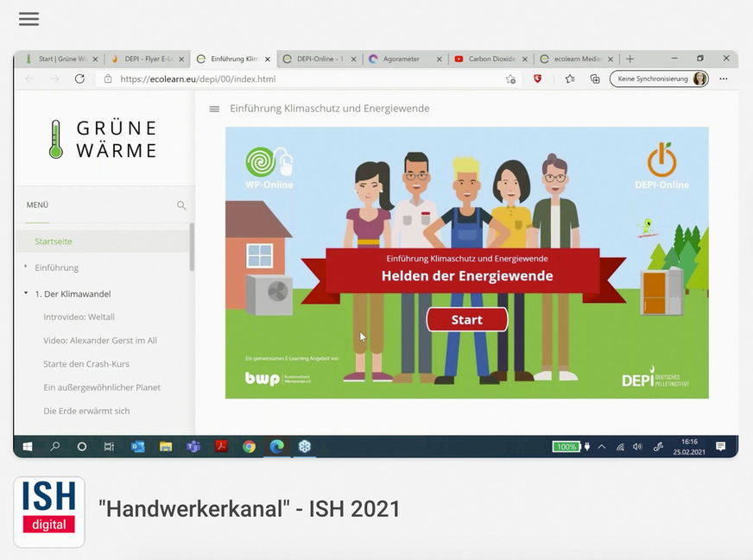Screen dimensions: 753x560
Task: Expand the Einführung section in the sidebar
Action: [x=26, y=267]
